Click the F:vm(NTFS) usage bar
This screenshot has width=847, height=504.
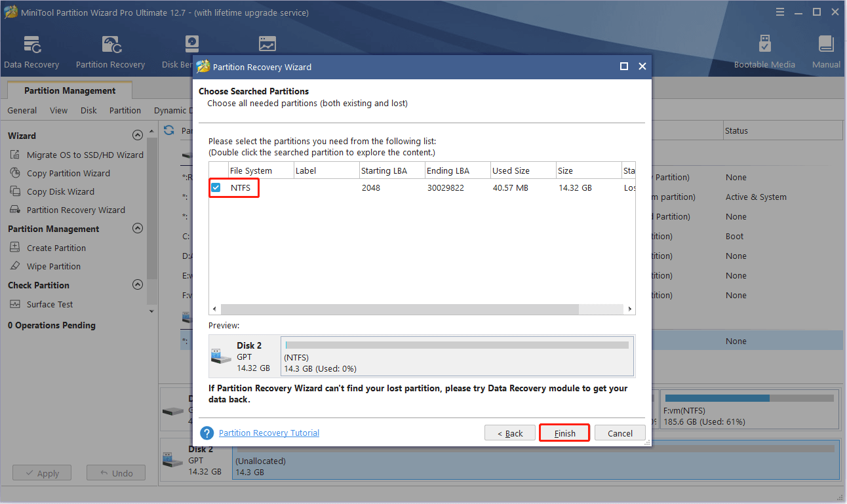pyautogui.click(x=750, y=398)
